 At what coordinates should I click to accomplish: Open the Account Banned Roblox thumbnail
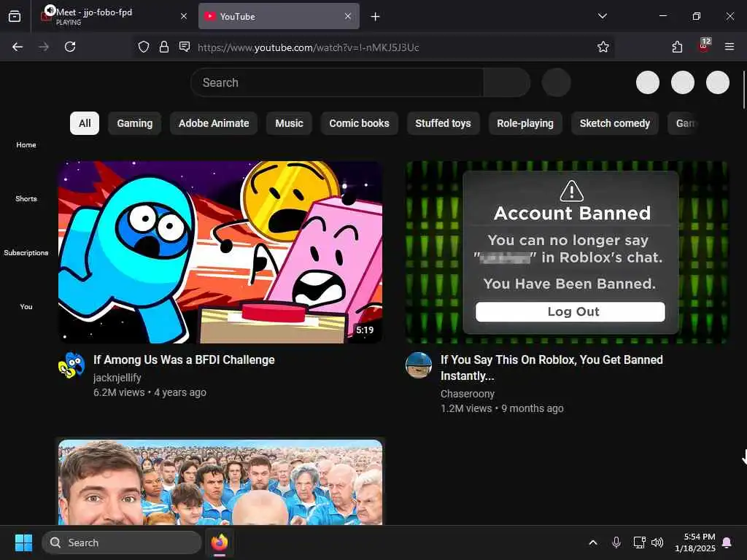tap(567, 252)
